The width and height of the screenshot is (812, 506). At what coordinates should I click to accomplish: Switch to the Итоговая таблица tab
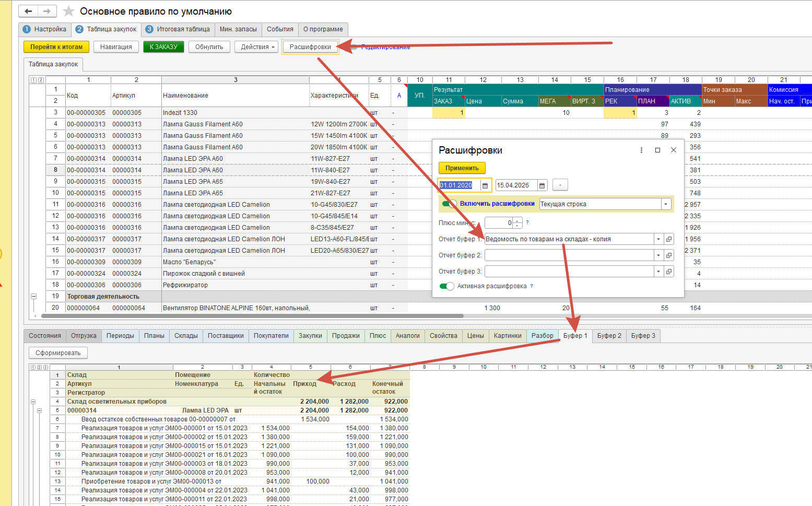(x=178, y=29)
